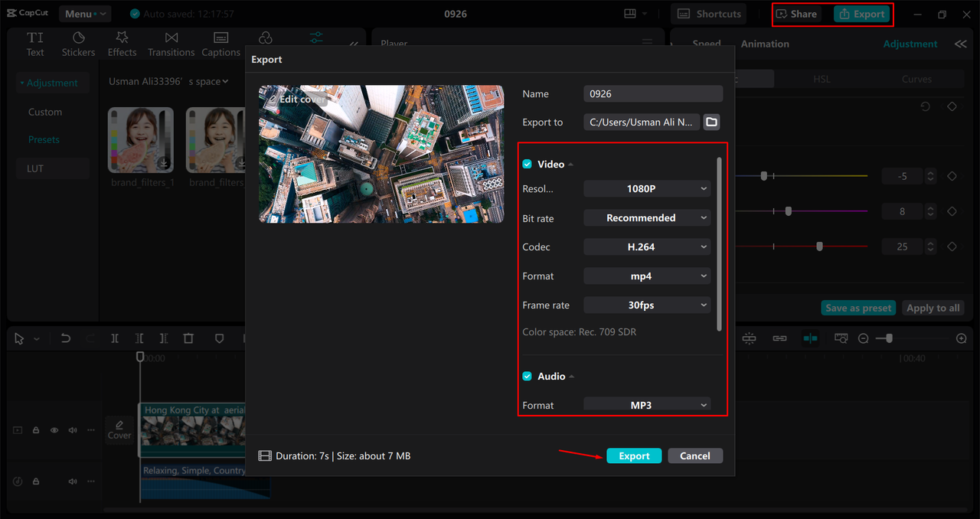The image size is (980, 519).
Task: Click the keyframe diamond next to value 25
Action: [x=952, y=246]
